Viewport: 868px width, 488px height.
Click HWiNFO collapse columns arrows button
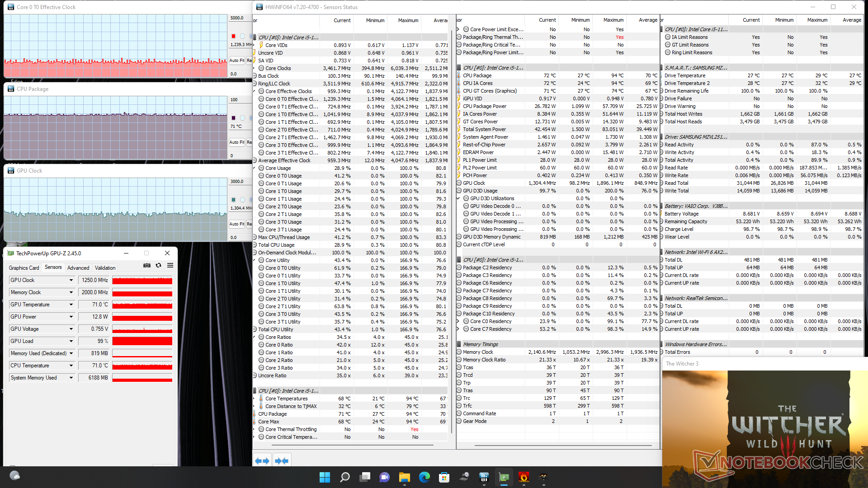click(x=281, y=461)
